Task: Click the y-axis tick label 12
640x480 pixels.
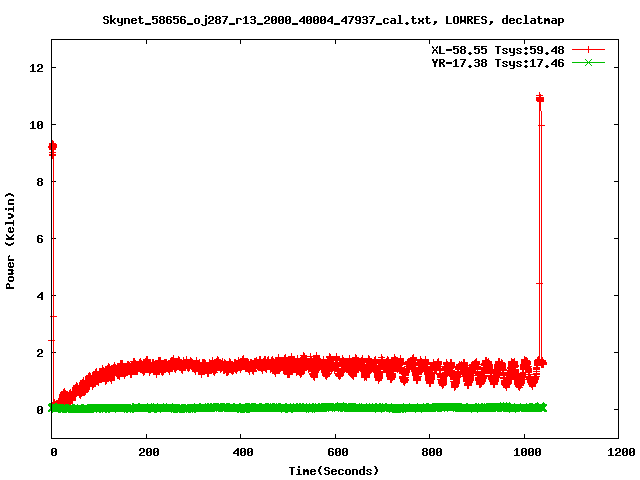Action: pos(36,68)
